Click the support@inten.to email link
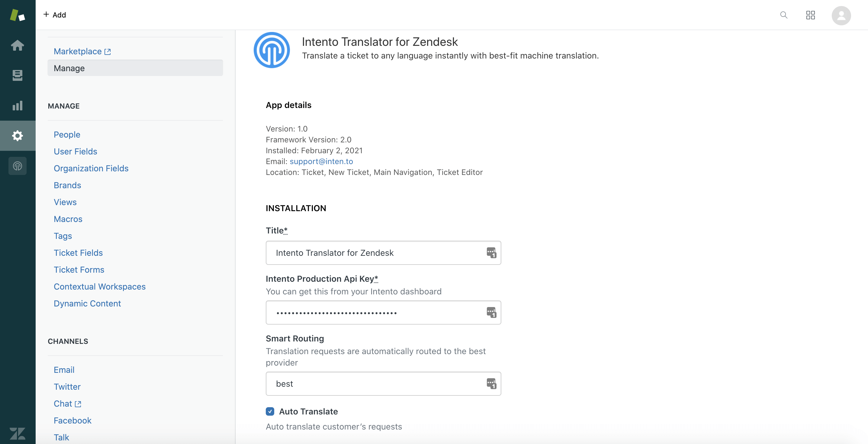 321,161
